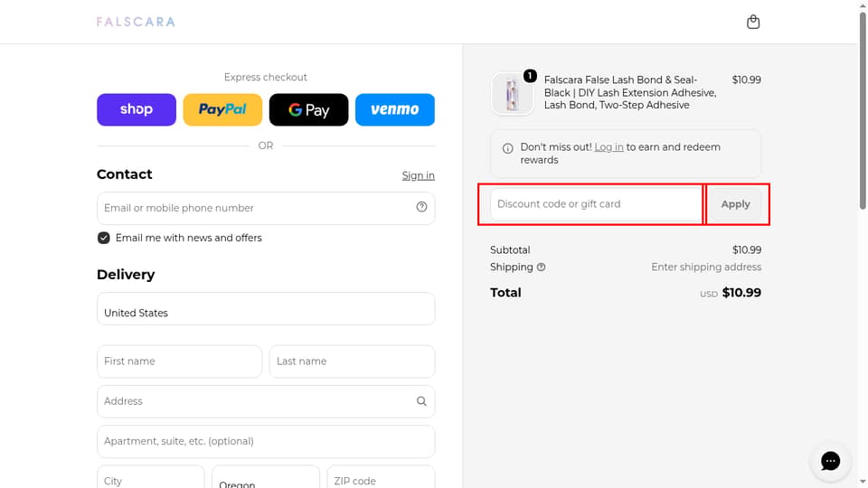The image size is (868, 488).
Task: Focus the ZIP code field
Action: [x=381, y=477]
